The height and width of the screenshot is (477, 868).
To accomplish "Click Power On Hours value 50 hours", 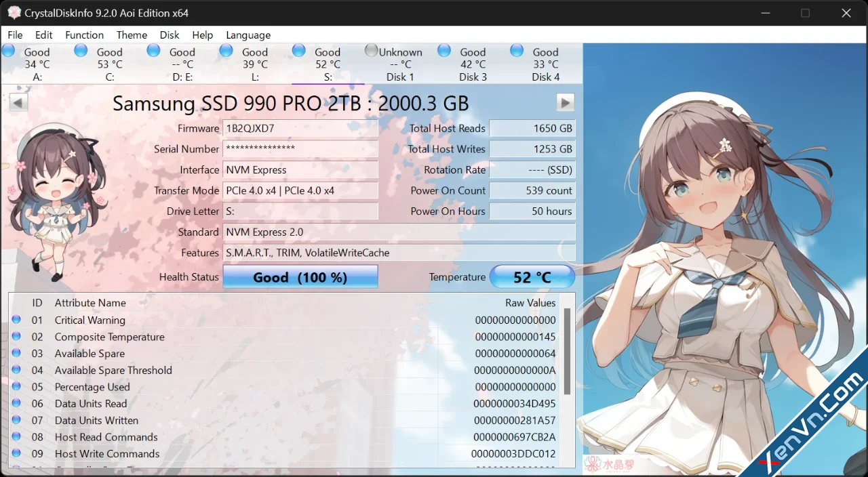I will pos(532,211).
